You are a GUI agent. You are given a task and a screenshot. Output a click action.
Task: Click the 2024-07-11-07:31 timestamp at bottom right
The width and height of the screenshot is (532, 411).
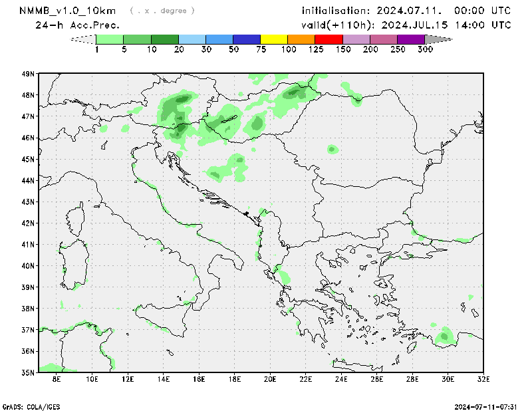pyautogui.click(x=491, y=406)
